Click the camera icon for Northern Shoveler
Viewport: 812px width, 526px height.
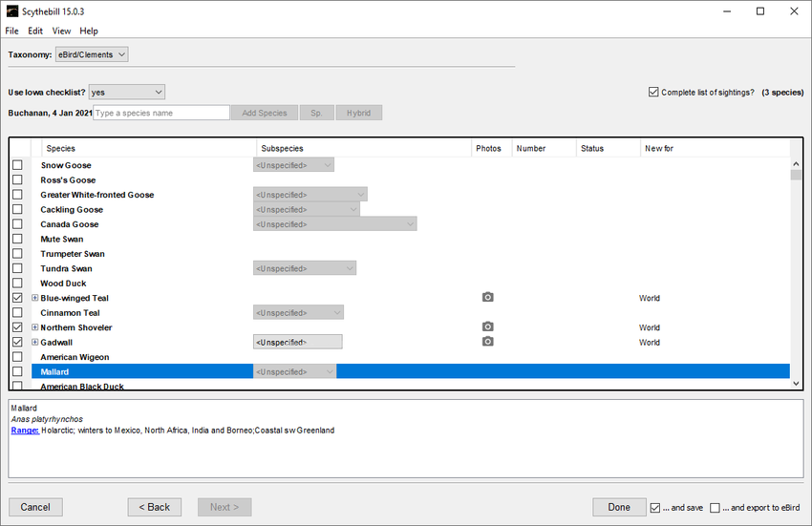[x=487, y=327]
